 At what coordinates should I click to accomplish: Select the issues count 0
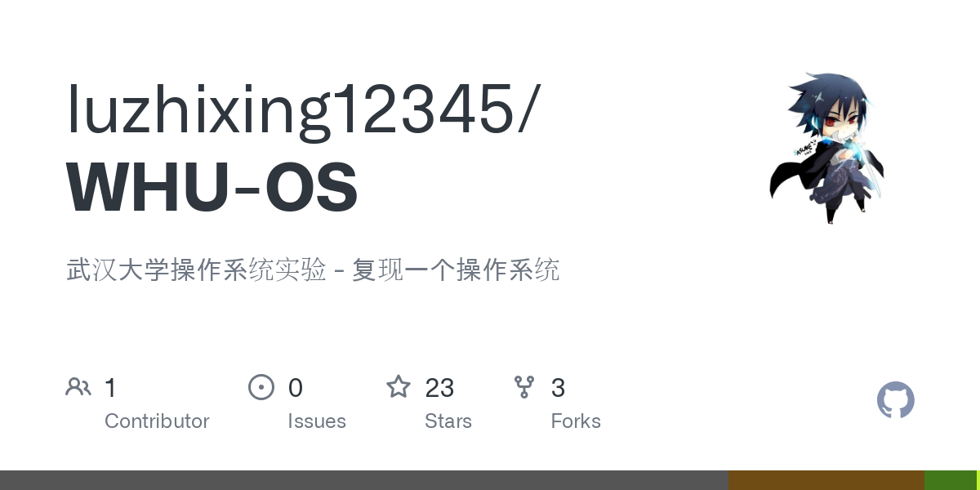[x=296, y=388]
